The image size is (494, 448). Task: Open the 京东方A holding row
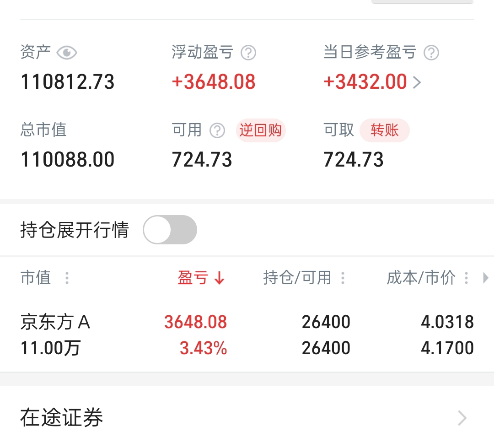click(247, 335)
